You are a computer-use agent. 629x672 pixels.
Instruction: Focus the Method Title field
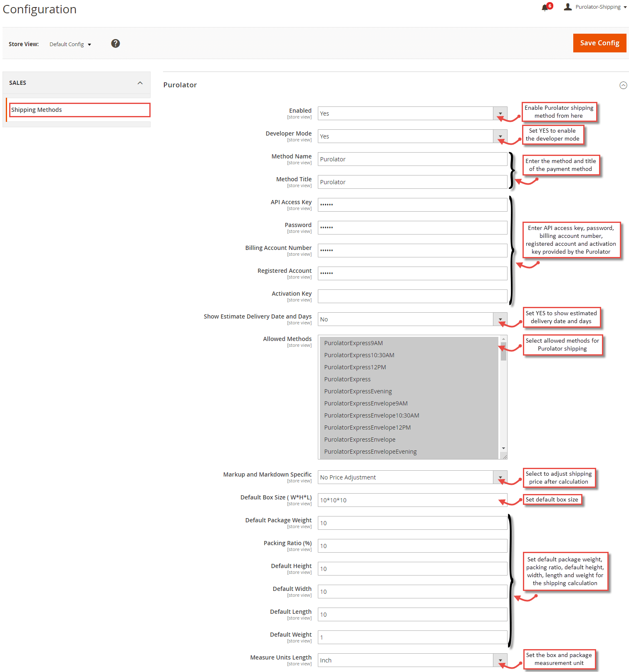412,182
